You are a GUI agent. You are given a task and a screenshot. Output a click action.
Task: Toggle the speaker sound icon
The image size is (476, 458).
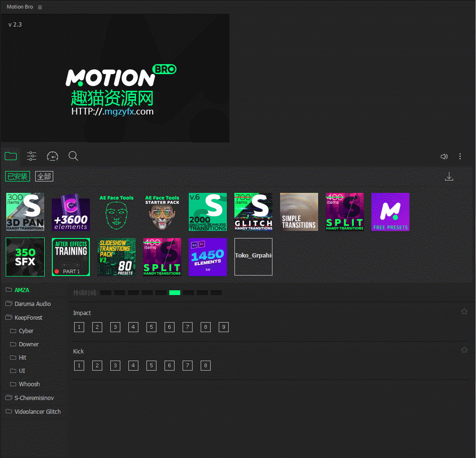point(444,156)
